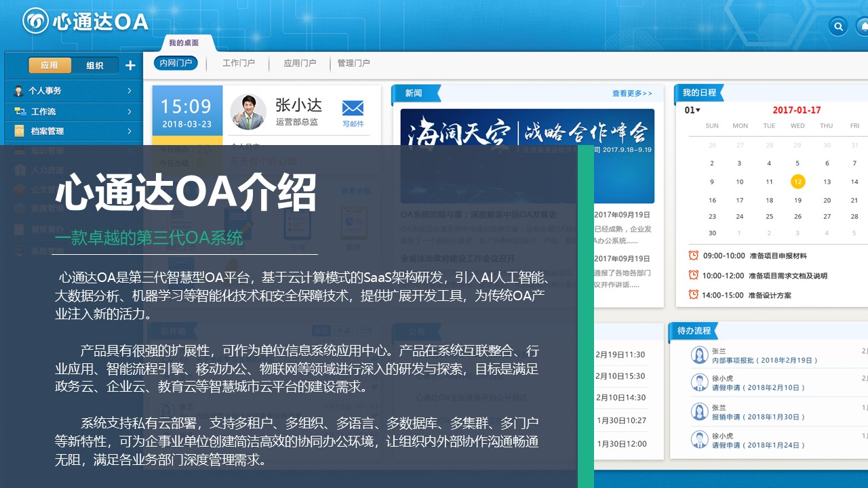Switch to the 工作门户 tab
This screenshot has height=488, width=868.
tap(239, 63)
